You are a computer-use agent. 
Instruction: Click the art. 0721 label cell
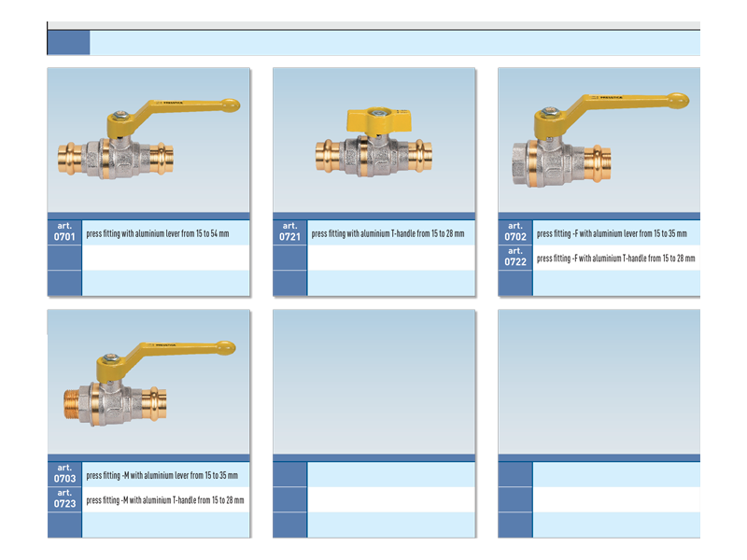(x=289, y=232)
